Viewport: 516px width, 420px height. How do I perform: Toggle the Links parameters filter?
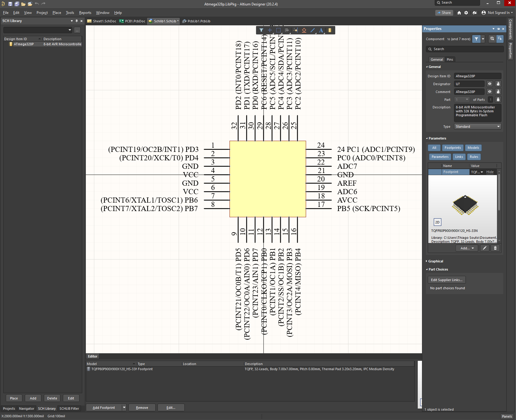(459, 157)
